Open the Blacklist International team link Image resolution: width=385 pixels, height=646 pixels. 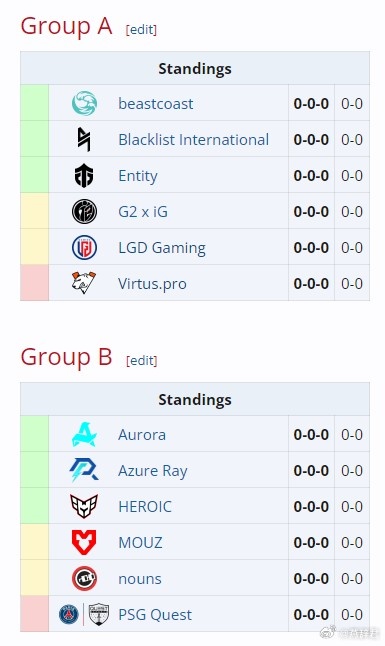pyautogui.click(x=194, y=140)
